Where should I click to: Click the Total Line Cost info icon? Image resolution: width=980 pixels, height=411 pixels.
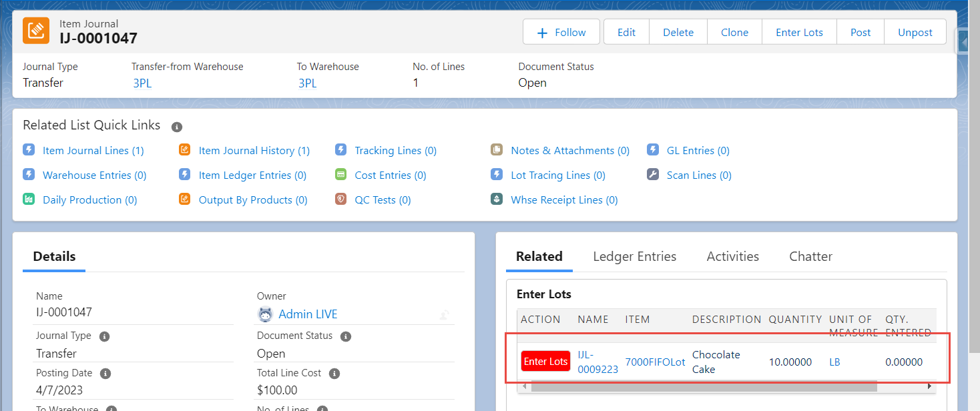pyautogui.click(x=334, y=374)
